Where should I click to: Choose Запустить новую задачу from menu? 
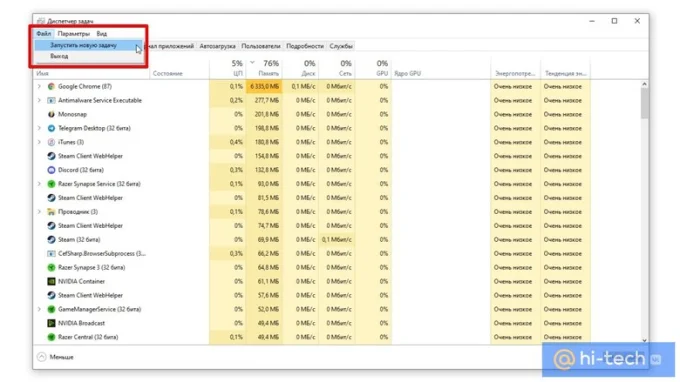click(88, 45)
